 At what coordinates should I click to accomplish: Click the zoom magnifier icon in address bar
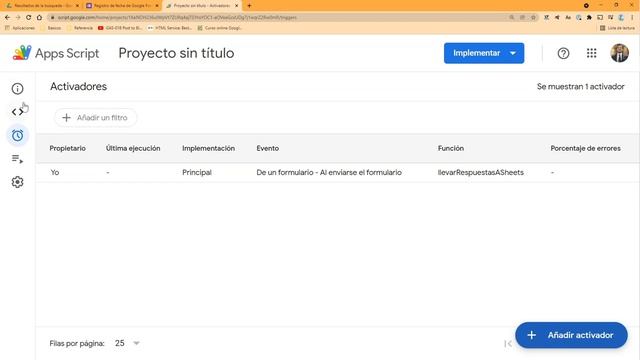(511, 18)
